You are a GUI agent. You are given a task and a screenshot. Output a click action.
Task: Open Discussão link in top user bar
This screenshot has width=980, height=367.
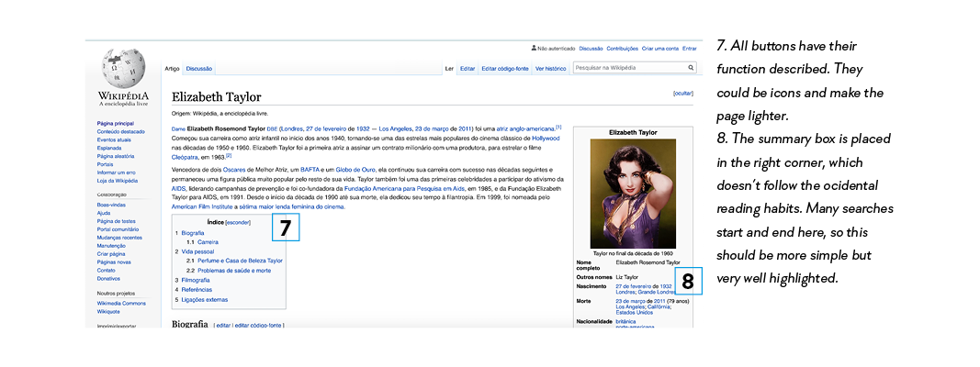(591, 48)
